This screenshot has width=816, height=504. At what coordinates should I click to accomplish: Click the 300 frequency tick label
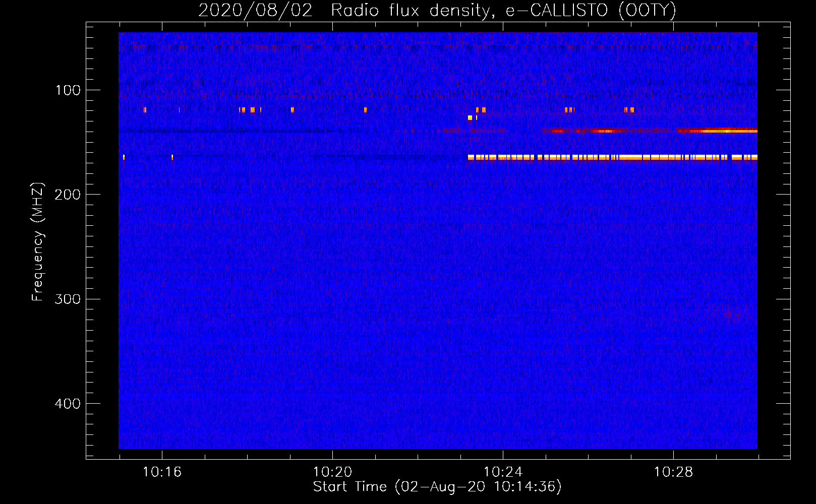68,299
